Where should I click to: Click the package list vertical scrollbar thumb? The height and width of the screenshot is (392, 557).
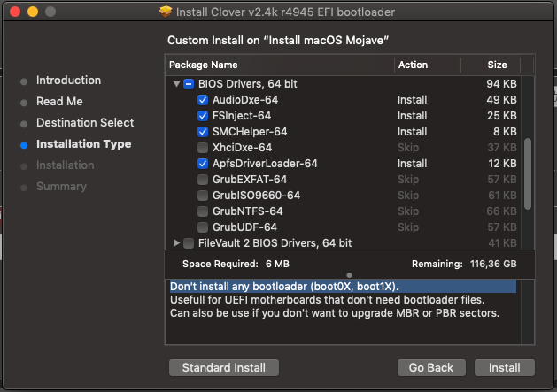(x=528, y=174)
